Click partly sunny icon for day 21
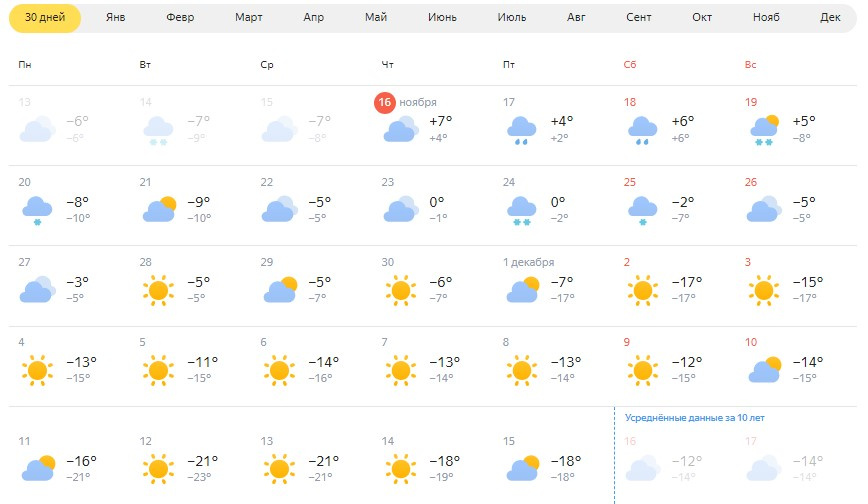 (159, 209)
